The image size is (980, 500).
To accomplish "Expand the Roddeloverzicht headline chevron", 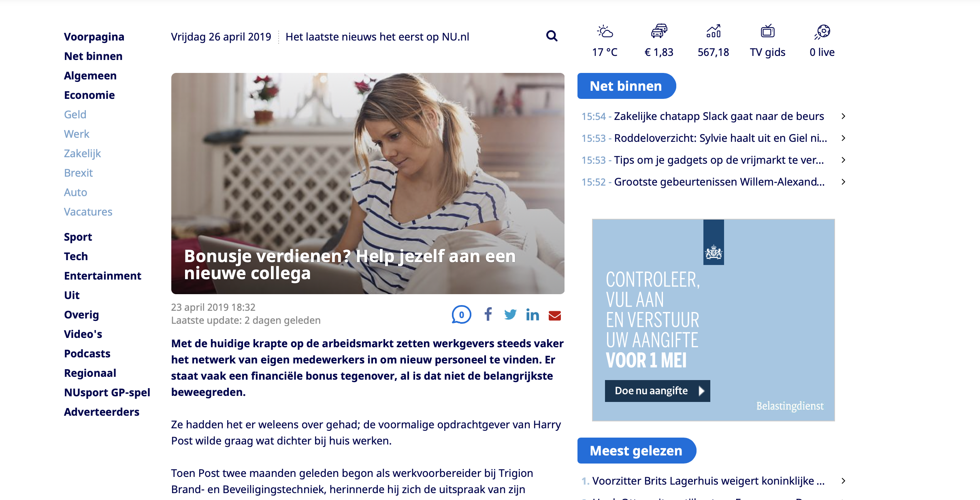I will click(843, 138).
